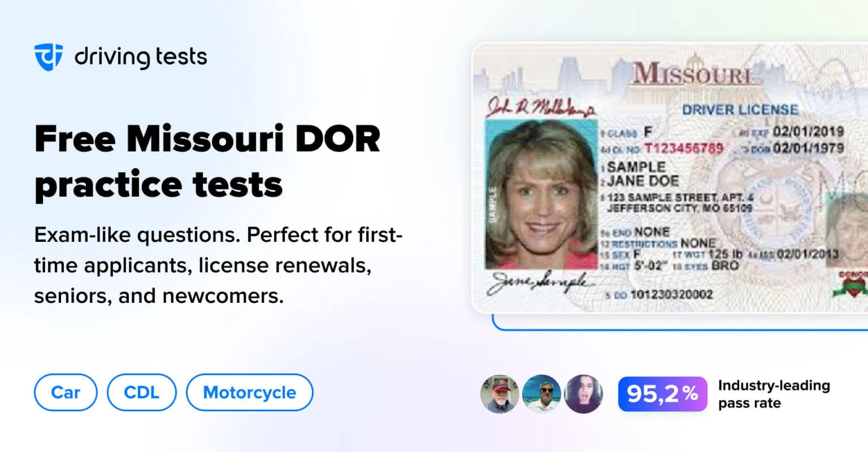Click the 95,2% pass rate badge

[662, 394]
